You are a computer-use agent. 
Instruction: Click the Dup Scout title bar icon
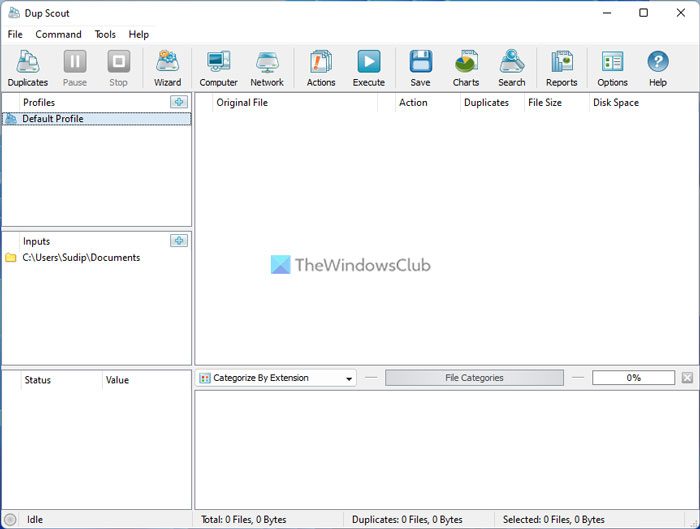coord(14,12)
